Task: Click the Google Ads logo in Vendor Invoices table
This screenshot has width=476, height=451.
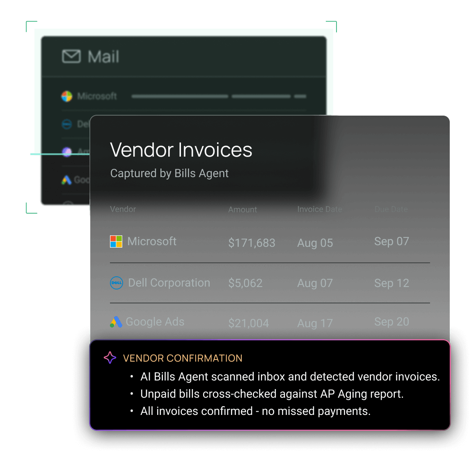Action: click(116, 322)
